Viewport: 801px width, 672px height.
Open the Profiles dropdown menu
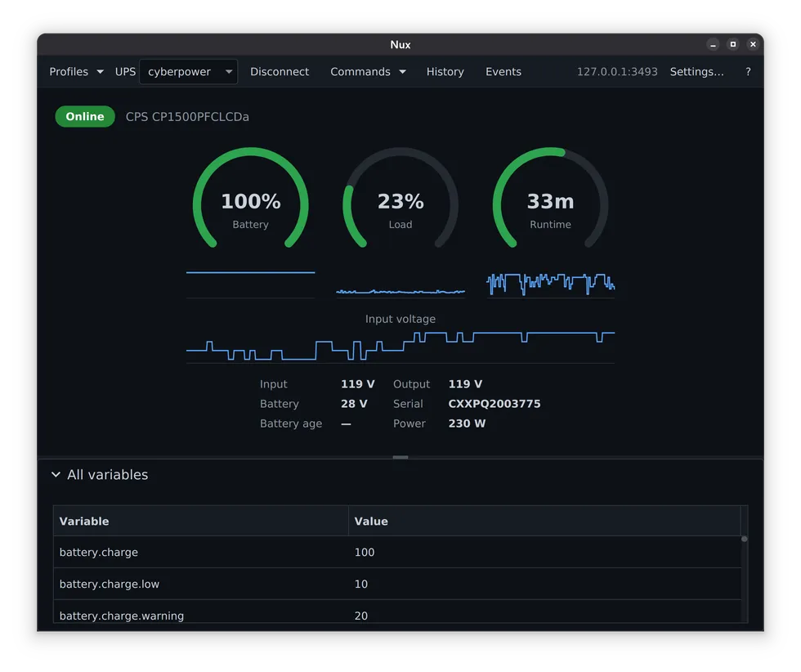[x=76, y=72]
